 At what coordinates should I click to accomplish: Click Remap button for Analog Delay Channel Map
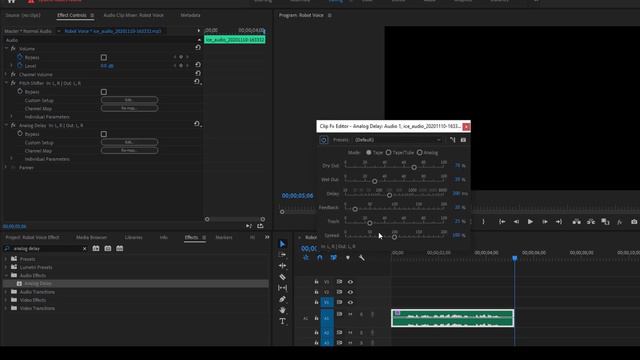[129, 150]
